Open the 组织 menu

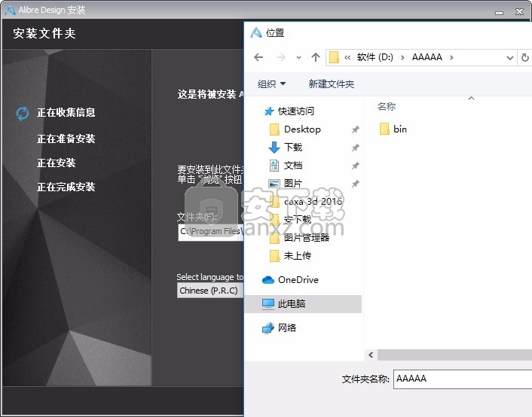(271, 84)
